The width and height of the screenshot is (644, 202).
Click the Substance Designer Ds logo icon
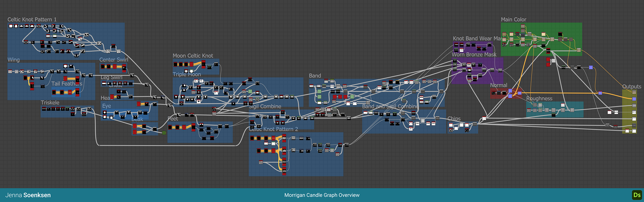(637, 195)
